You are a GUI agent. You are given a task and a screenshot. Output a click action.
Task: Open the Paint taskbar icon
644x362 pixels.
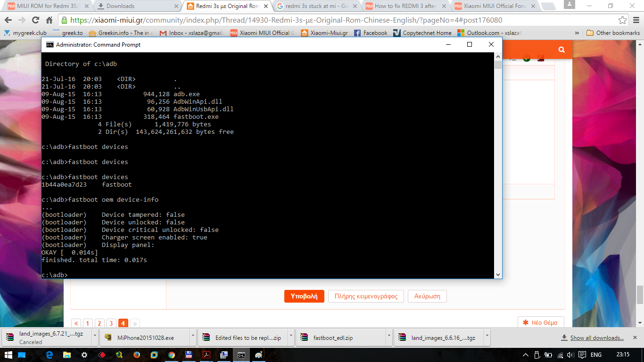[x=258, y=354]
